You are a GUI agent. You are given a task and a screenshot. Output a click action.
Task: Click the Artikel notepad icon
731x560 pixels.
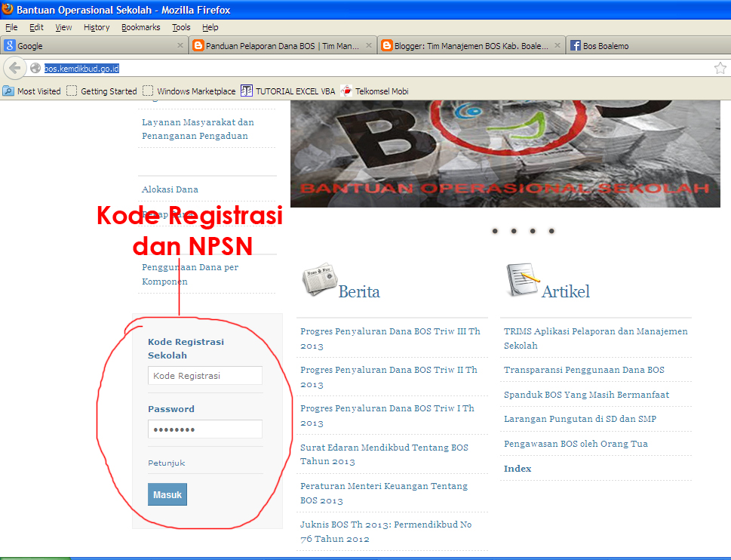coord(522,277)
